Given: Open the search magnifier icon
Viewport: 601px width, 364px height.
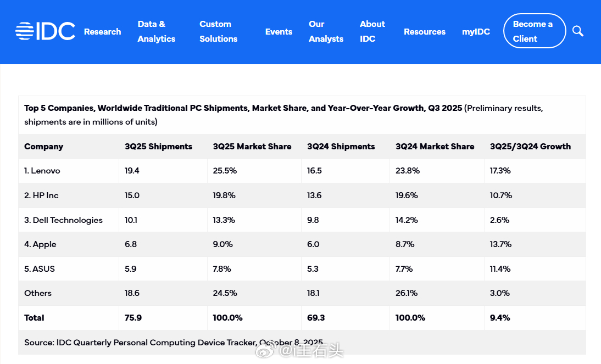Looking at the screenshot, I should coord(577,31).
